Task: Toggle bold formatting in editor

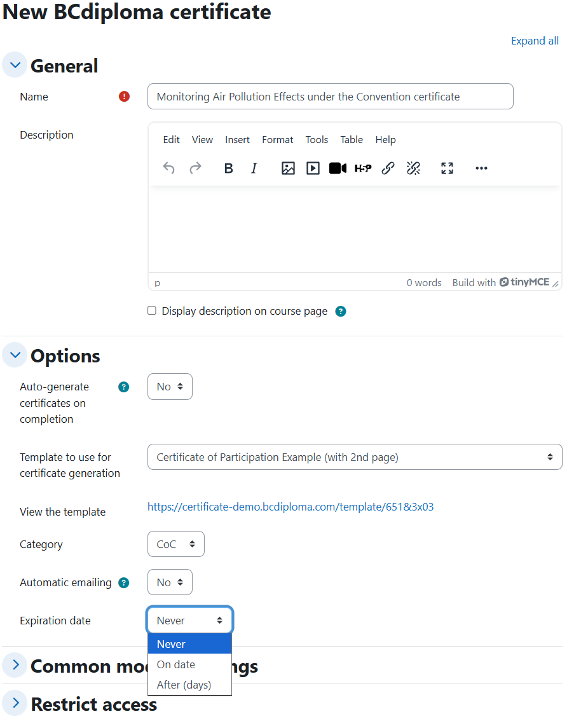Action: tap(228, 168)
